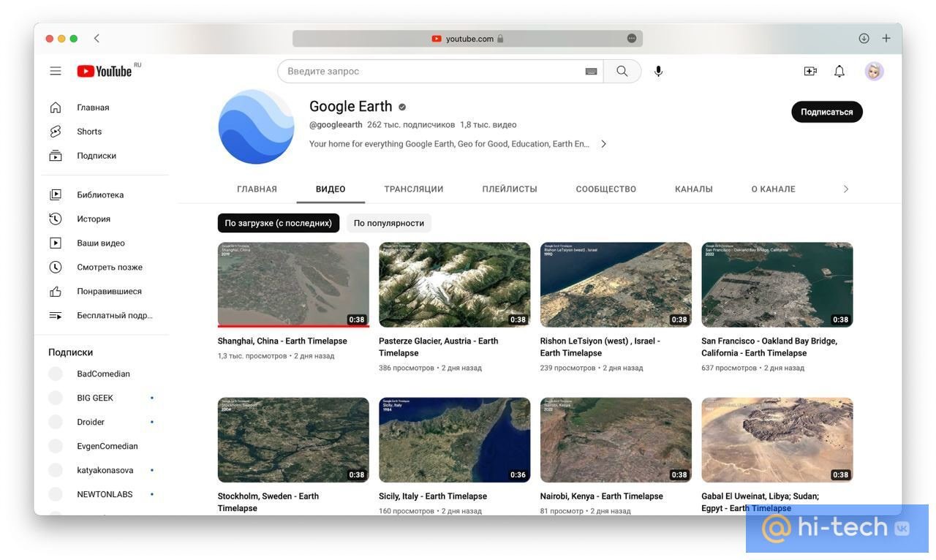Select the ВИДЕО tab
Viewport: 936px width, 560px height.
coord(331,189)
